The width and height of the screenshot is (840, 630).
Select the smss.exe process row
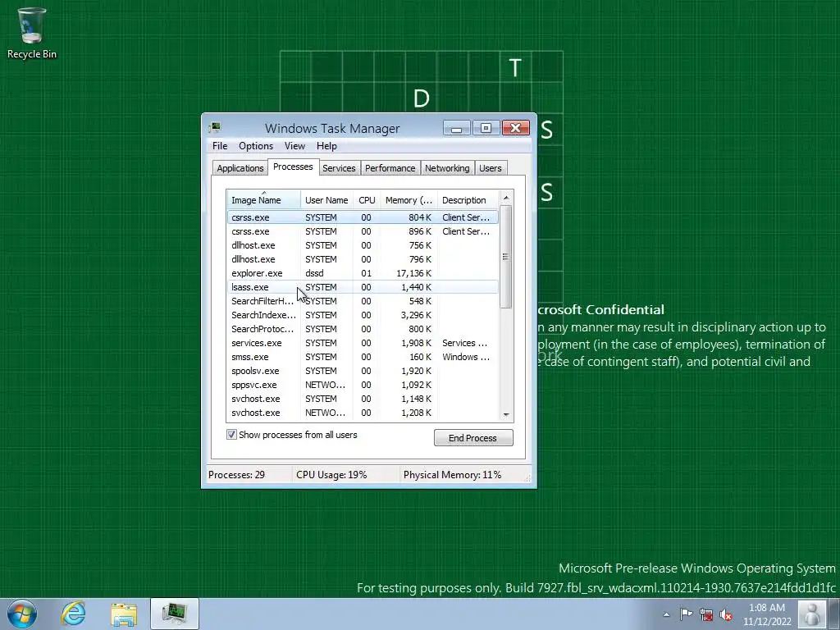coord(363,357)
